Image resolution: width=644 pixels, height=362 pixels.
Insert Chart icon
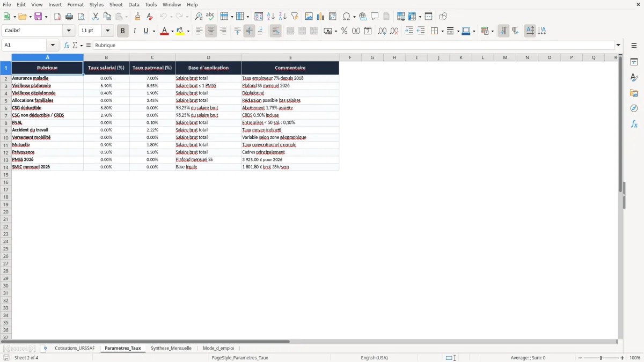pyautogui.click(x=321, y=17)
